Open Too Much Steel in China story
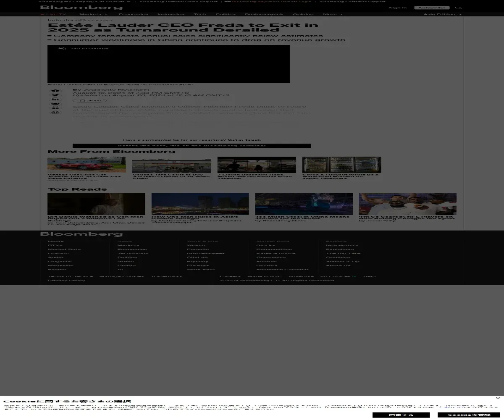Image resolution: width=504 pixels, height=420 pixels. (304, 204)
